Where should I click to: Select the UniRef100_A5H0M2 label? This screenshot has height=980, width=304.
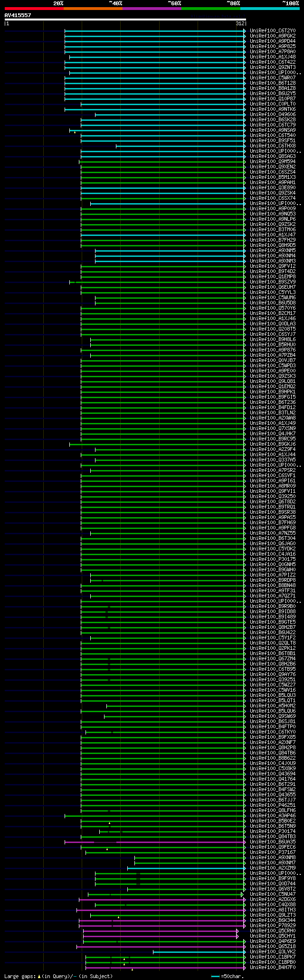coord(273,706)
